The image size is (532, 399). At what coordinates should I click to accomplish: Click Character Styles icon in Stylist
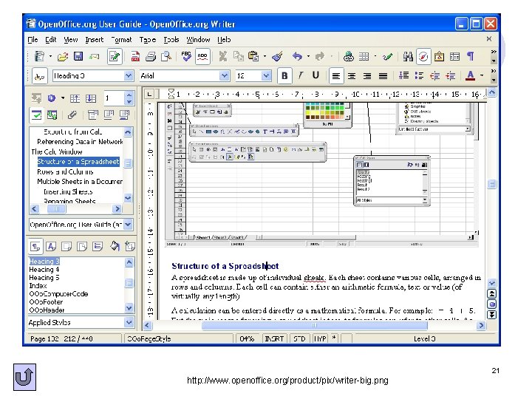51,246
